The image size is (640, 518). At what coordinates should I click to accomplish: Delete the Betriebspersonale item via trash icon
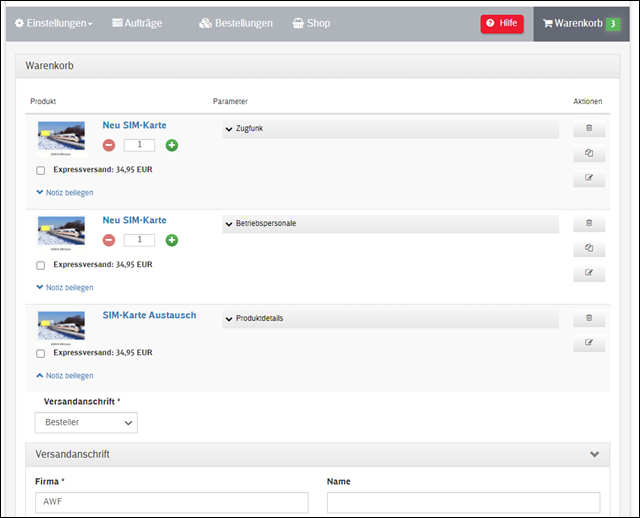pos(589,223)
